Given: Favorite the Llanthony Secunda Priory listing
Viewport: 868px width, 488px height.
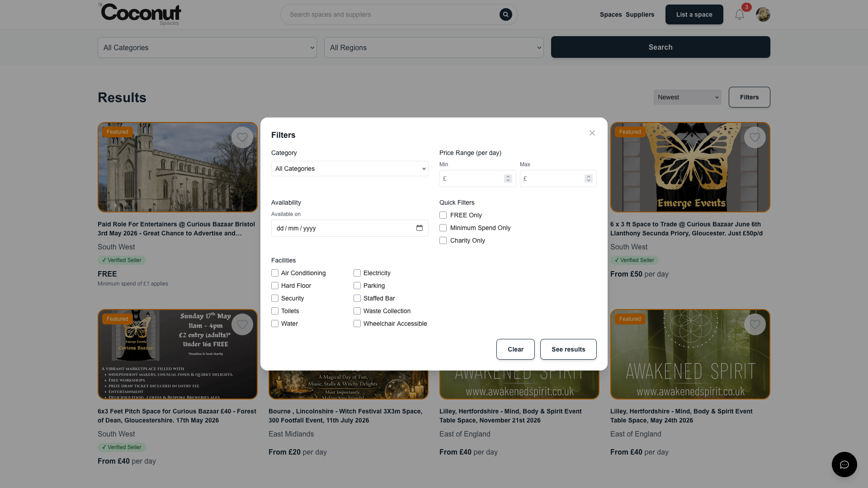Looking at the screenshot, I should pyautogui.click(x=755, y=137).
